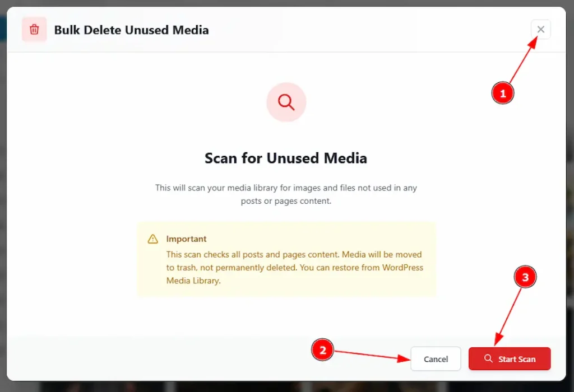Click the red trash icon in header
The image size is (574, 392).
point(34,30)
